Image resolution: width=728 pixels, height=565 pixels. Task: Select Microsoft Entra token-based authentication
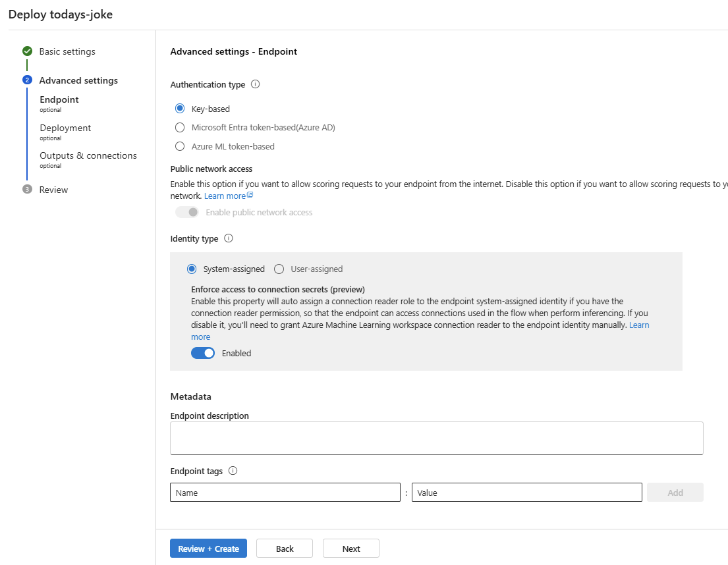[x=180, y=128]
